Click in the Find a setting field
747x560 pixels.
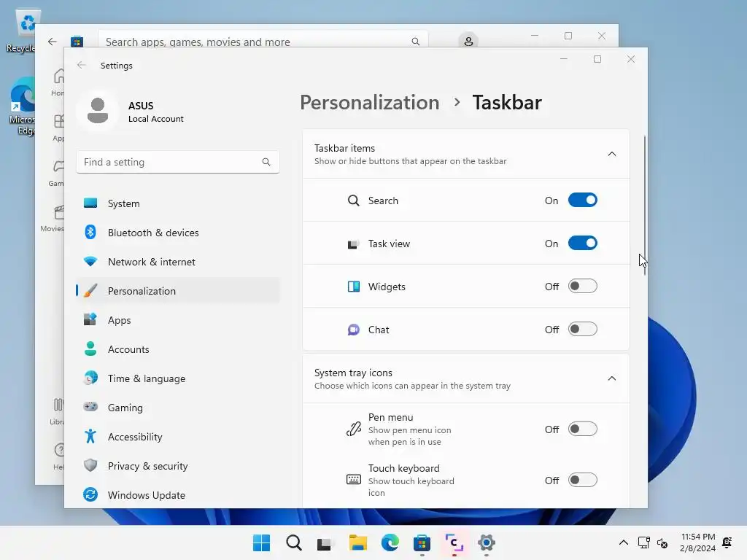(178, 162)
